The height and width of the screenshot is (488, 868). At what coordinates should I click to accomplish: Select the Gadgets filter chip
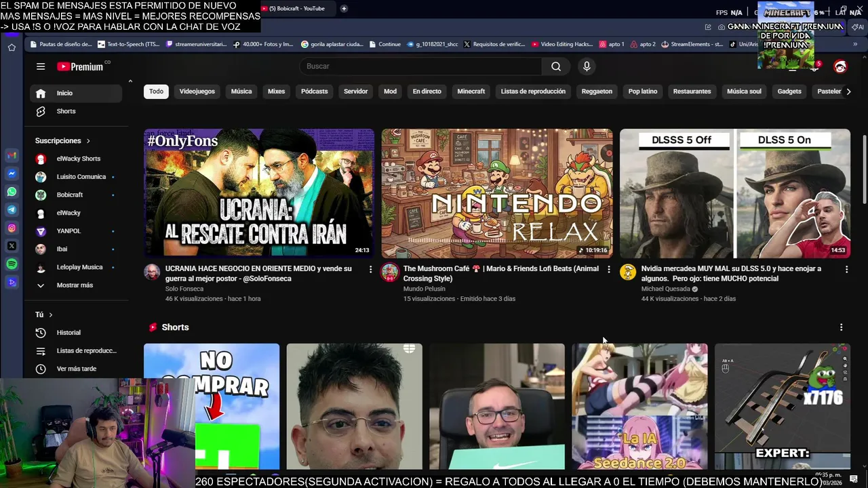(x=789, y=91)
